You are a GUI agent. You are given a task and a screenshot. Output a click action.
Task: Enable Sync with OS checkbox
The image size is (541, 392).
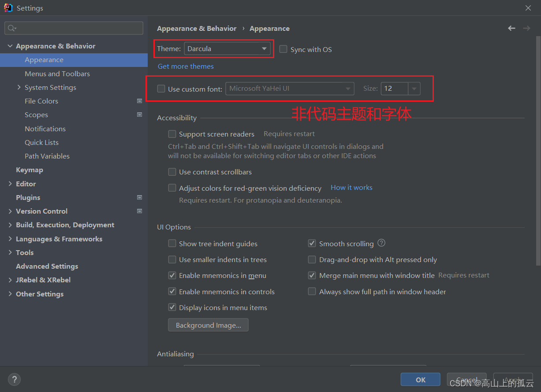[x=283, y=49]
